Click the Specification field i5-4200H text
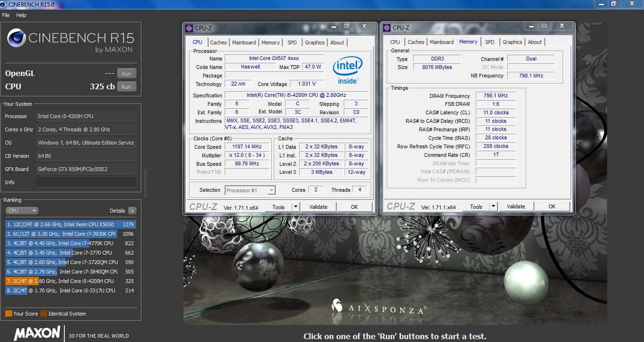 (x=296, y=95)
